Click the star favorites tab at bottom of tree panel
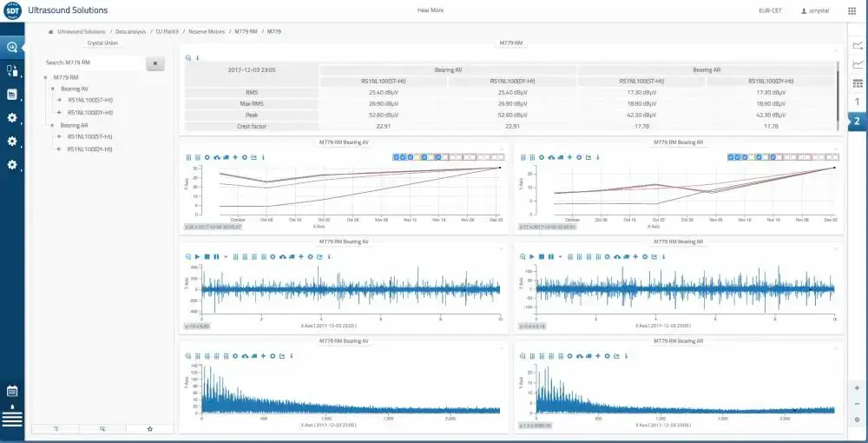The image size is (868, 443). pyautogui.click(x=149, y=429)
